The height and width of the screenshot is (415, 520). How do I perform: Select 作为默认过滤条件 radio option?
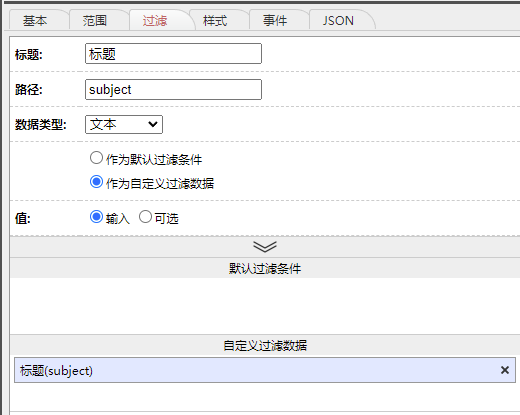pos(96,158)
